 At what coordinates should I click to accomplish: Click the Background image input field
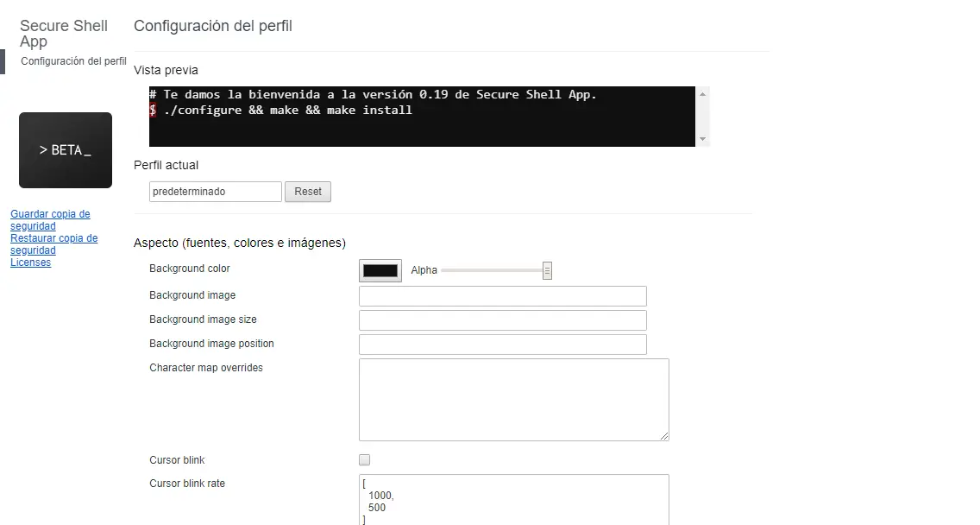tap(502, 296)
